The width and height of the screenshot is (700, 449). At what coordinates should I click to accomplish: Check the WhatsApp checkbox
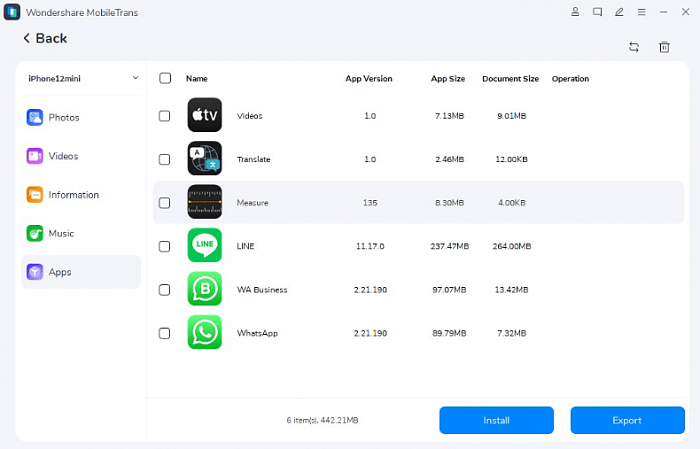[x=164, y=333]
